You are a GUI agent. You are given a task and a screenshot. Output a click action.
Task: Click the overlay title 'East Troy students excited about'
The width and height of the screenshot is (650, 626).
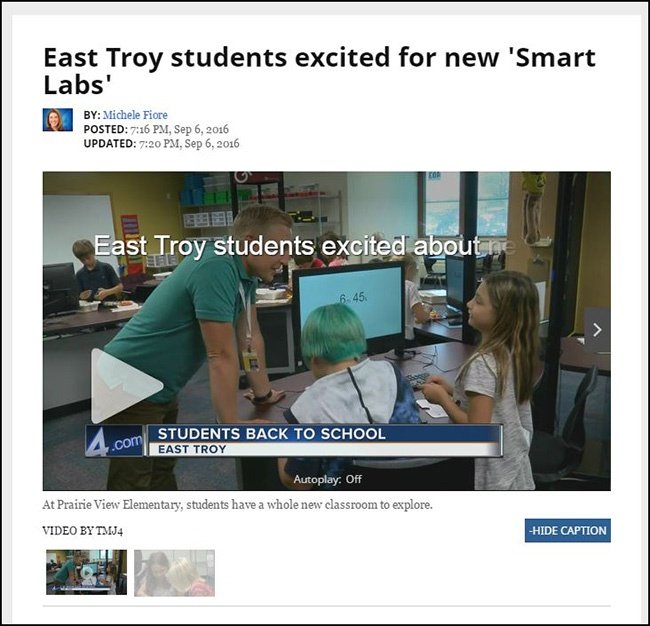(x=286, y=246)
